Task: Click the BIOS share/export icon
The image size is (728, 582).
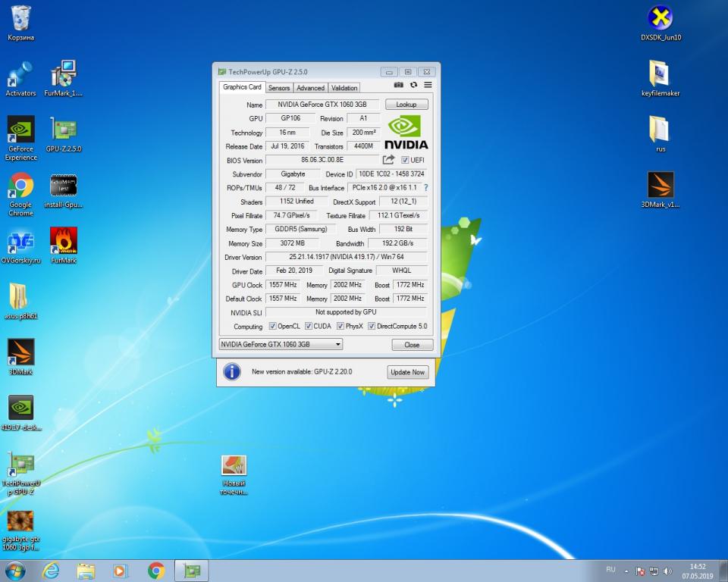Action: coord(388,160)
